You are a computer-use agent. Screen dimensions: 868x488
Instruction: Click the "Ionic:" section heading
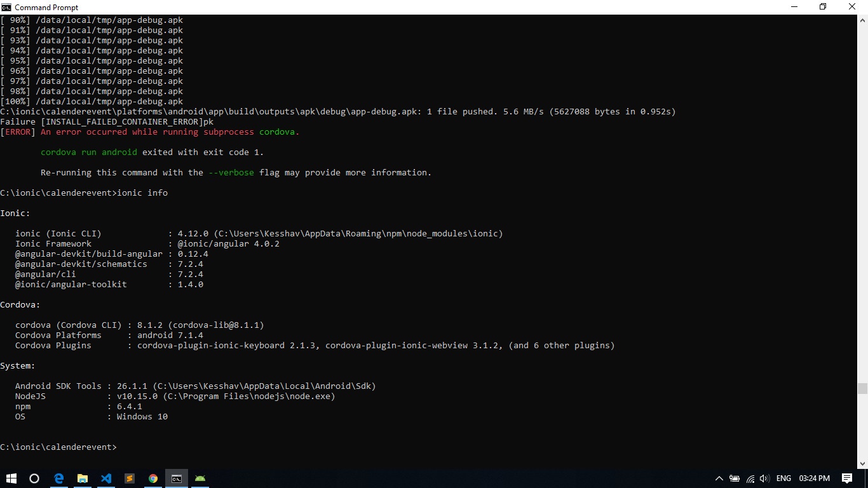click(x=15, y=213)
